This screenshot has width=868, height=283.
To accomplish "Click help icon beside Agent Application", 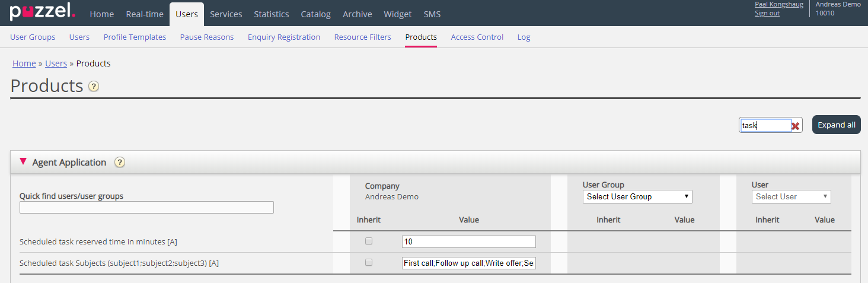I will pyautogui.click(x=120, y=163).
